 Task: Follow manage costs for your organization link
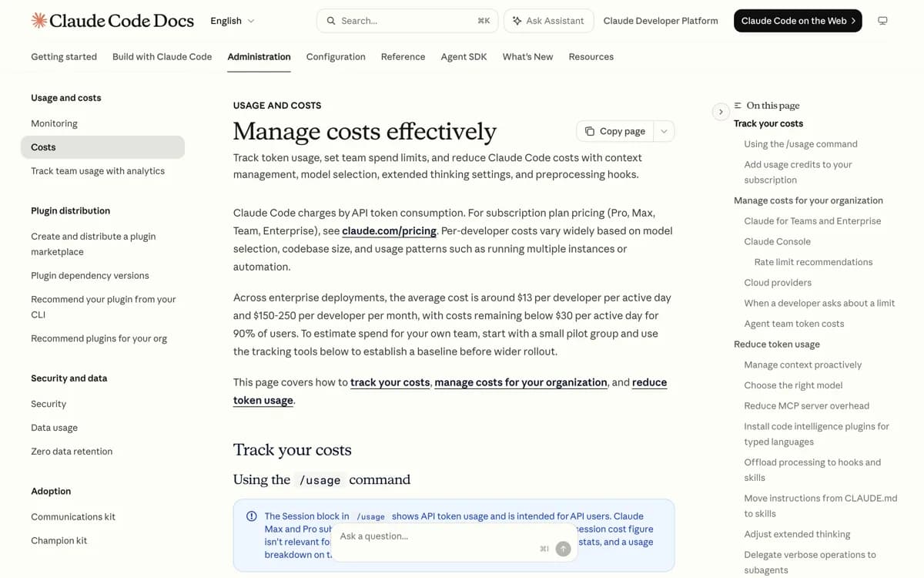coord(521,382)
